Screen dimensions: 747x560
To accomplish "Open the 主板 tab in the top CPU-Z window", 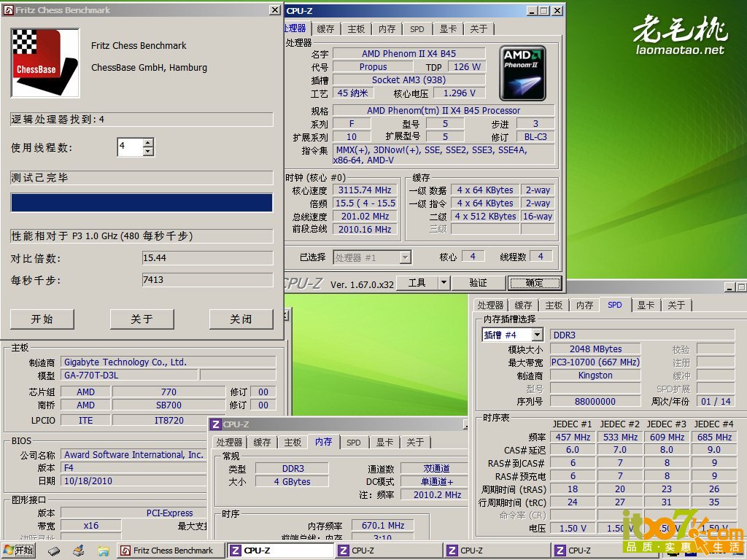I will [x=356, y=29].
